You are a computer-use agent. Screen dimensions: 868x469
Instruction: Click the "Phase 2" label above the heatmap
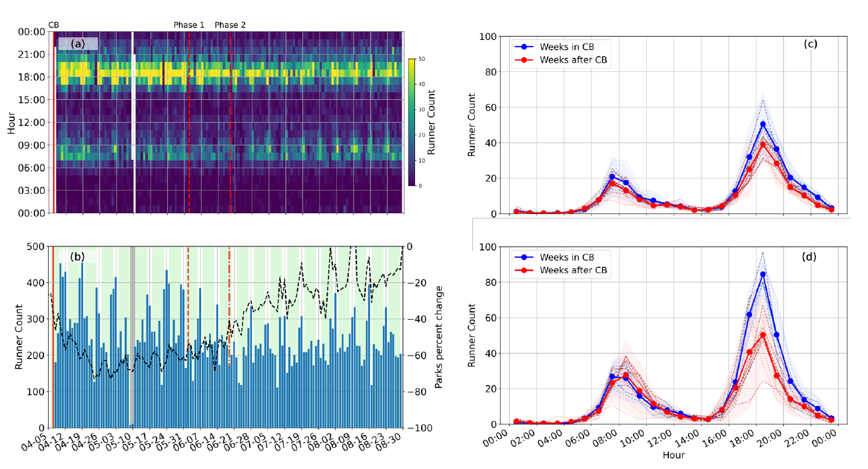230,25
